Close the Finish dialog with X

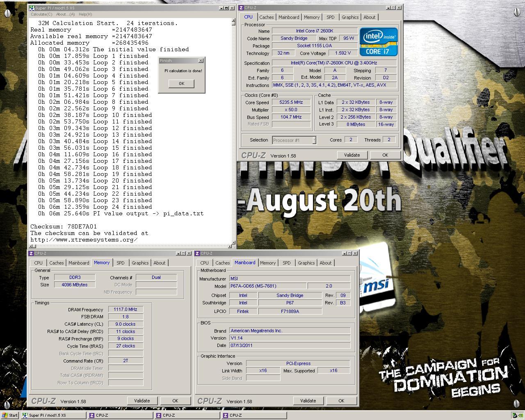(201, 61)
